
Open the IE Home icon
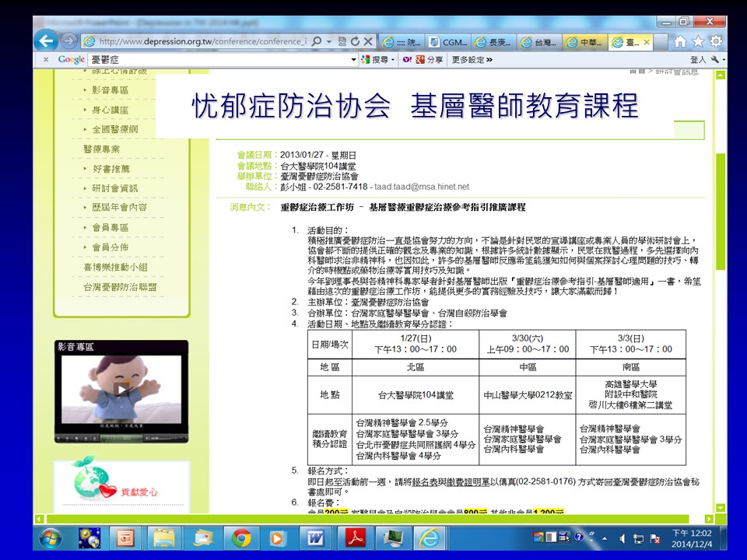coord(680,42)
